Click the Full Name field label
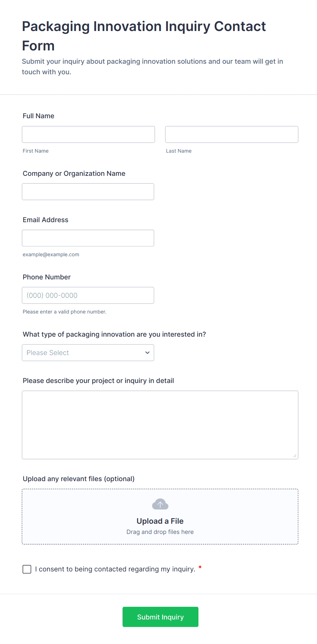Image resolution: width=317 pixels, height=644 pixels. [x=39, y=116]
